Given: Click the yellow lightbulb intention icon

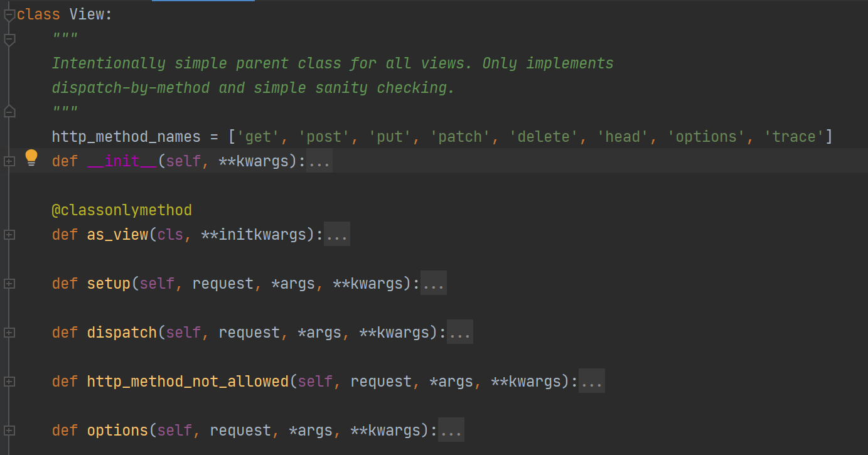Looking at the screenshot, I should click(31, 158).
